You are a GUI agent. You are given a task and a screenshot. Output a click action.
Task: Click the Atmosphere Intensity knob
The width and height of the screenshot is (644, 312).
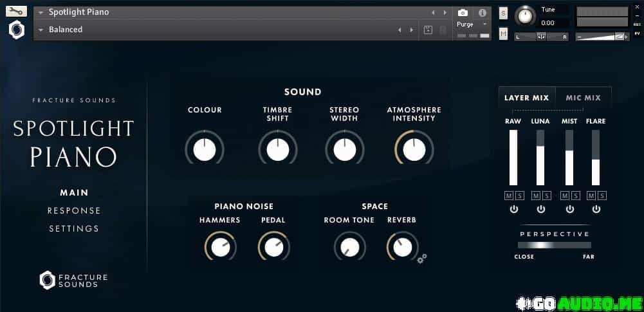(414, 150)
